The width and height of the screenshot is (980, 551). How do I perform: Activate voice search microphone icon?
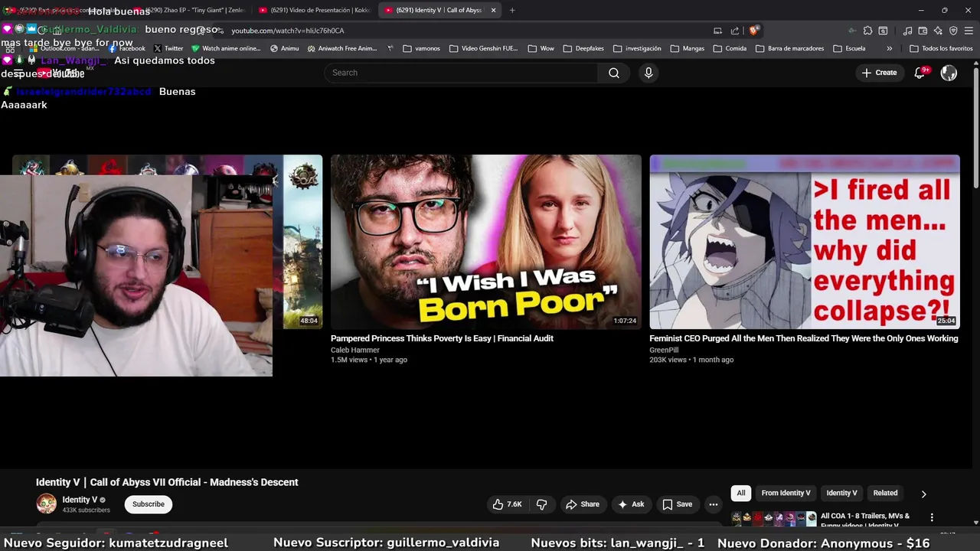[648, 73]
